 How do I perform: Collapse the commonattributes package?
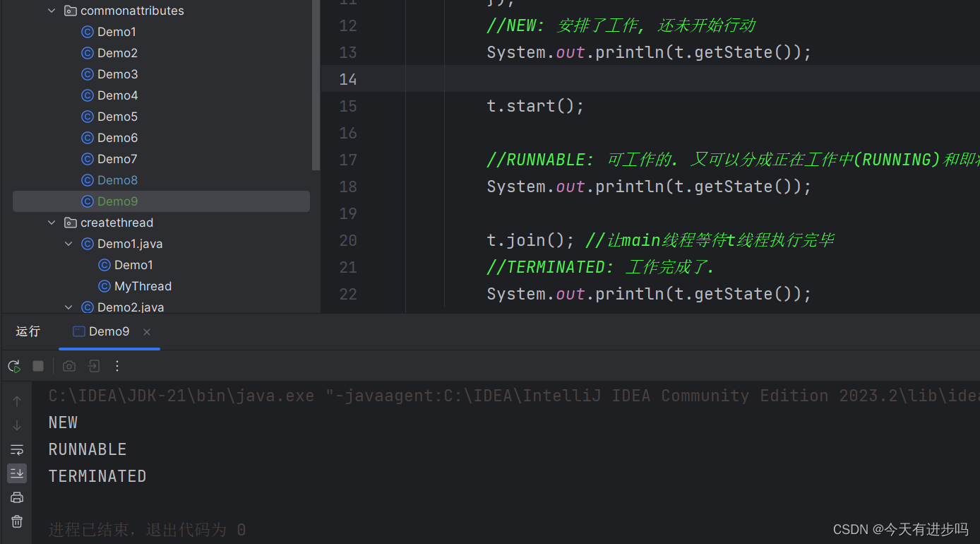pos(50,10)
